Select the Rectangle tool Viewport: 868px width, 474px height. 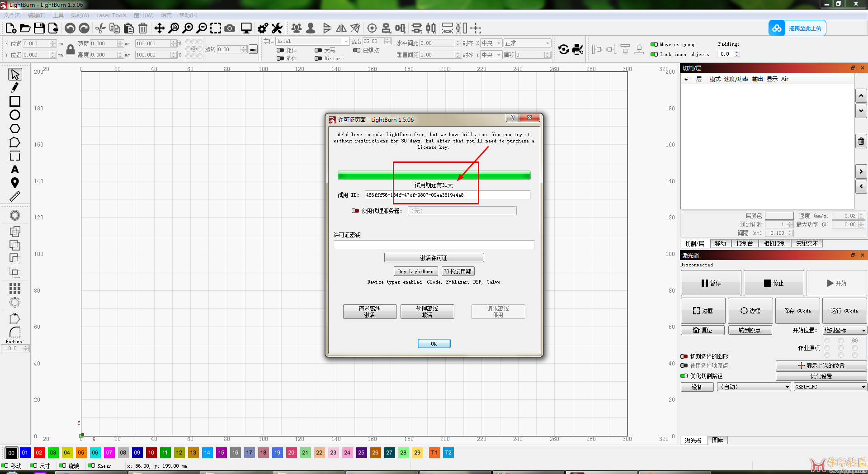[15, 101]
